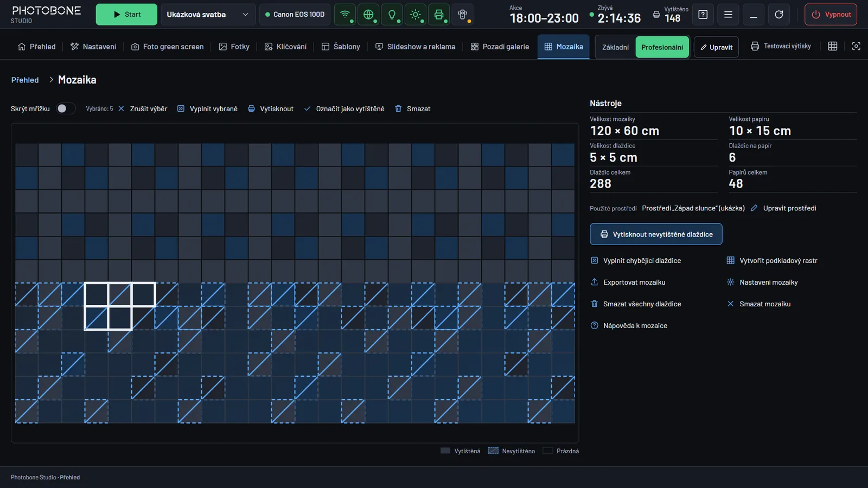Click the Vypnout power button

[x=831, y=15]
